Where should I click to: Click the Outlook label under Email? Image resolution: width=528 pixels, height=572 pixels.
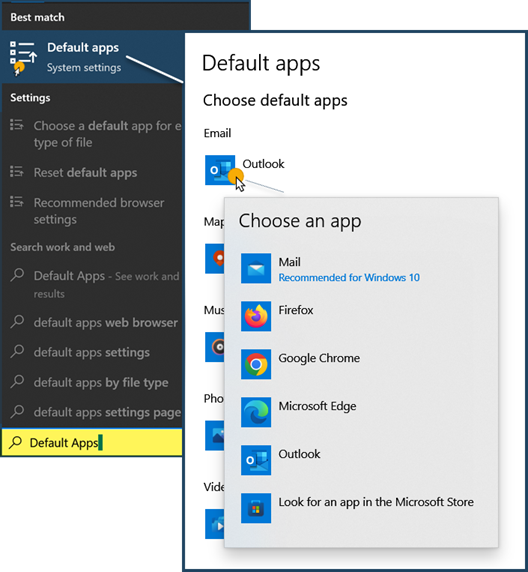pos(263,164)
